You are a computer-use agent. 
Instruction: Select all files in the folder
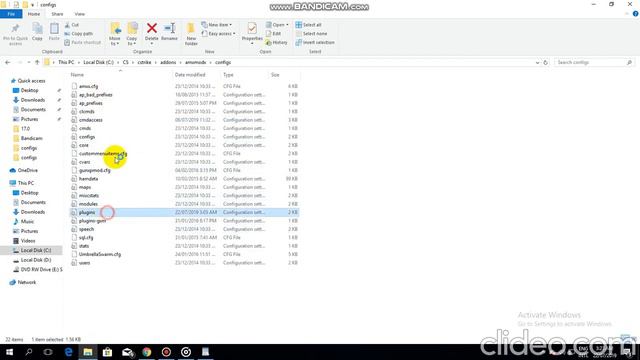pos(308,25)
